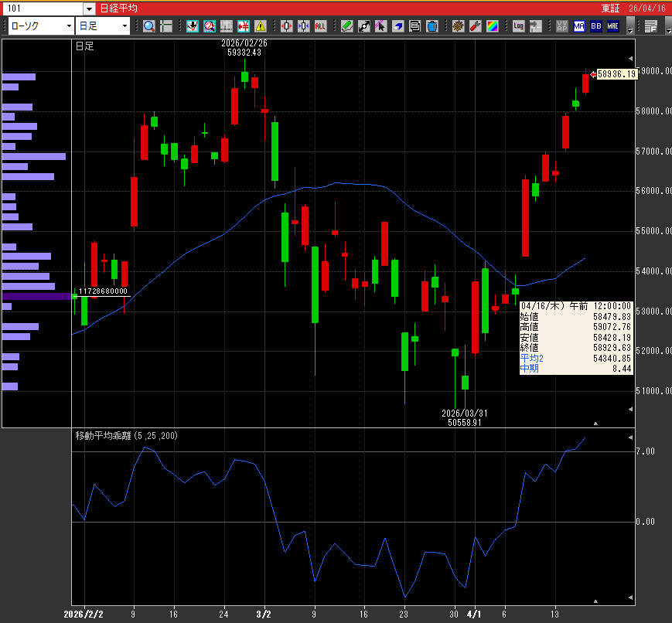Click the yellow warning triangle icon

[261, 26]
